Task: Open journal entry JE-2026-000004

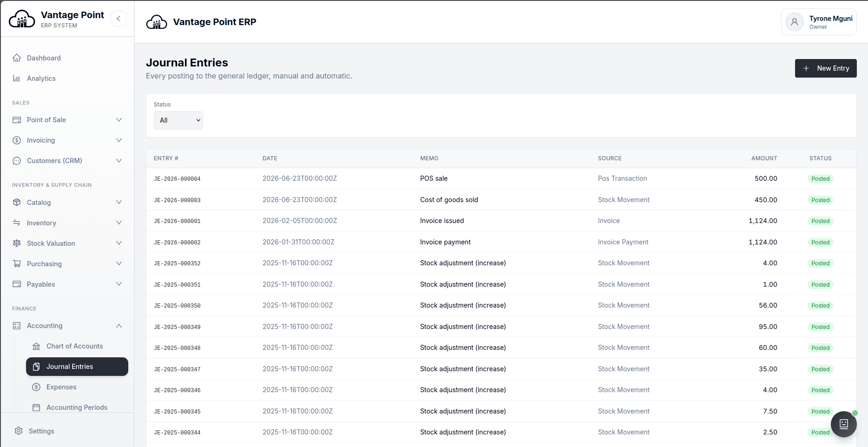Action: (177, 179)
